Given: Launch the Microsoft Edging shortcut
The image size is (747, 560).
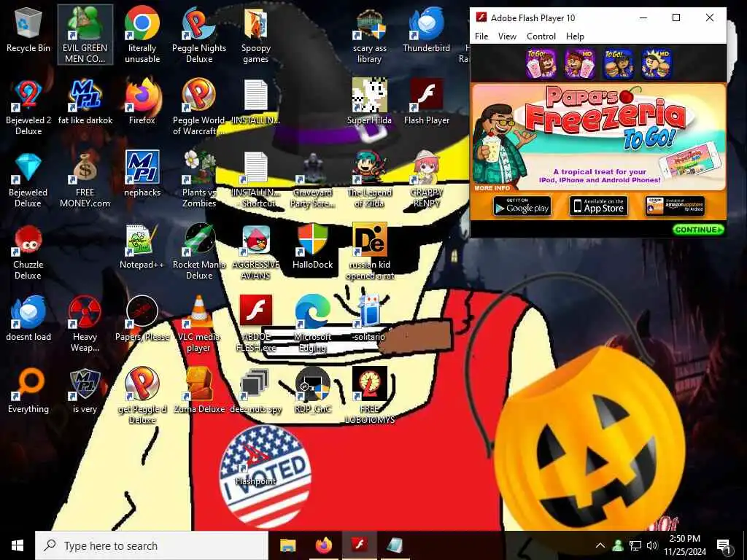Looking at the screenshot, I should tap(313, 324).
